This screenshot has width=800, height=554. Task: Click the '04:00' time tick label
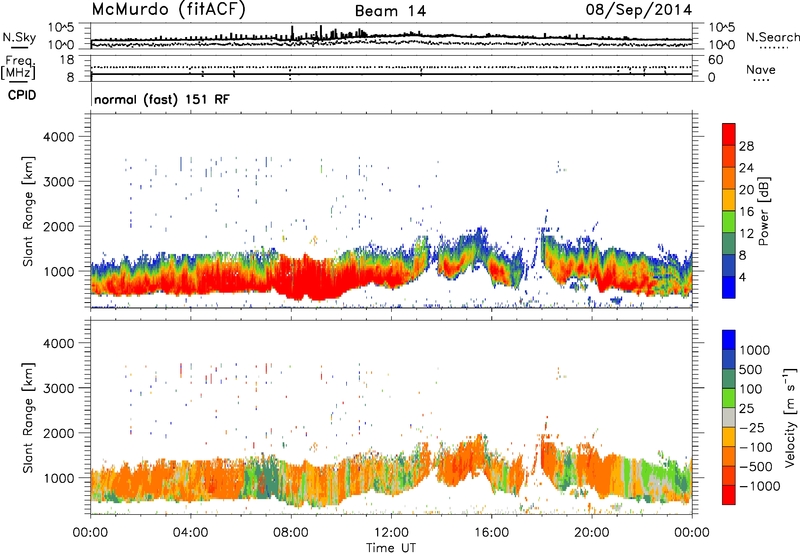(x=190, y=533)
